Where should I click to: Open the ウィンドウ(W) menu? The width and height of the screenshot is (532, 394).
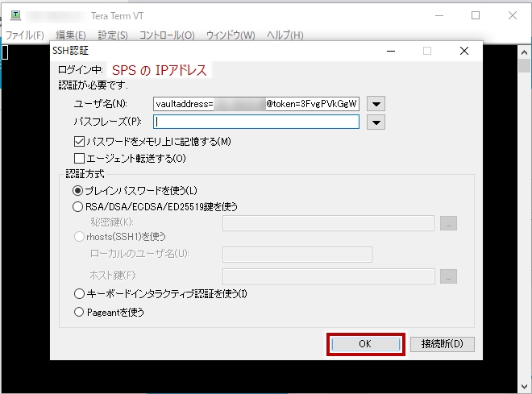point(231,35)
